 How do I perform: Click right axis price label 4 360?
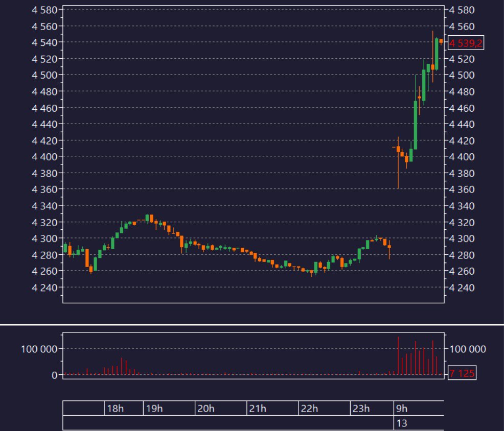462,189
